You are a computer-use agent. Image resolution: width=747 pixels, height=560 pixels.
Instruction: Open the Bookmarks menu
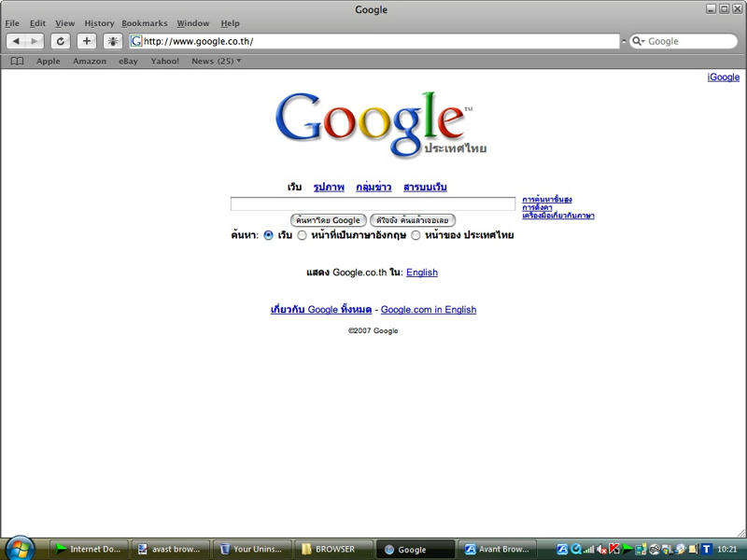pyautogui.click(x=145, y=23)
